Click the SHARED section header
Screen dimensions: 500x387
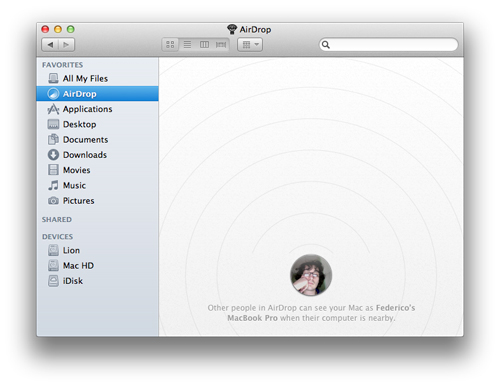click(x=57, y=219)
